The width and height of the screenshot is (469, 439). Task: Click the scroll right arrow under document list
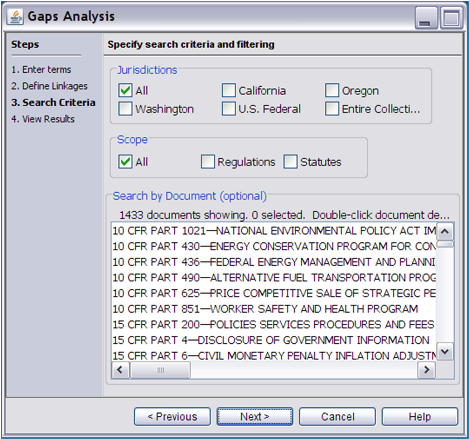tap(427, 370)
